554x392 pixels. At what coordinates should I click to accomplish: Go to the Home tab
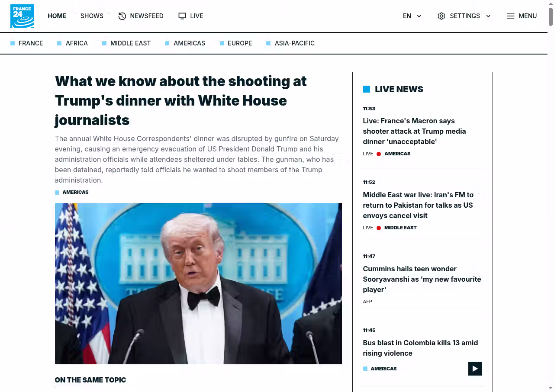coord(57,16)
